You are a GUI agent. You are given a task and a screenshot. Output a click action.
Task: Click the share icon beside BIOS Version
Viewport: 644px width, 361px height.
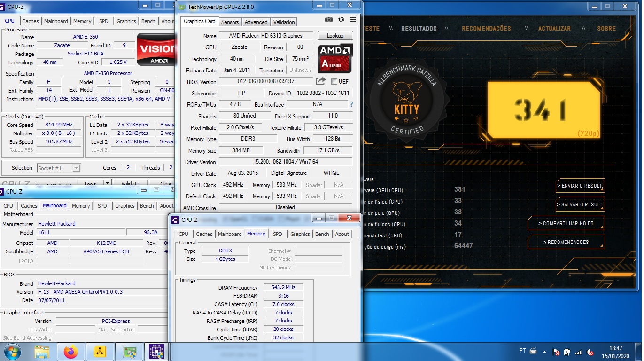(320, 81)
